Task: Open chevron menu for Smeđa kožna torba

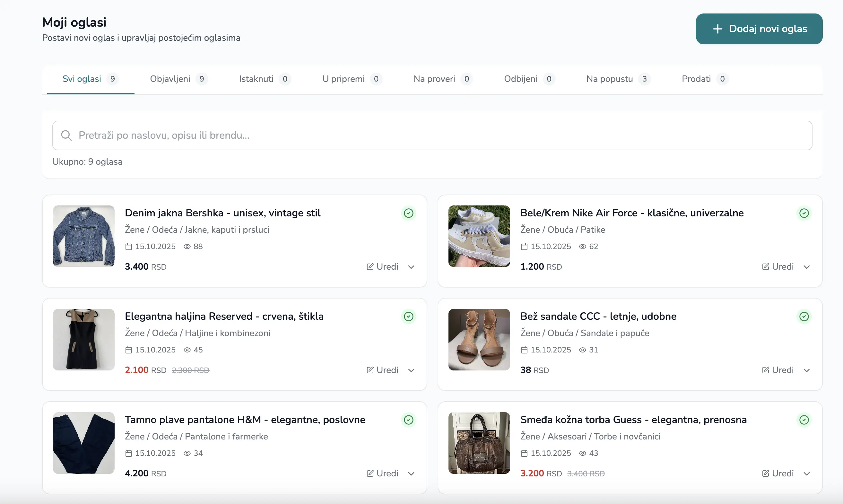Action: tap(807, 474)
